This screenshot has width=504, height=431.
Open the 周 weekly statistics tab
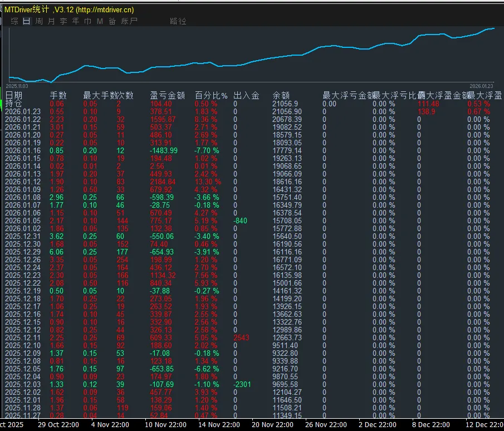coord(39,21)
